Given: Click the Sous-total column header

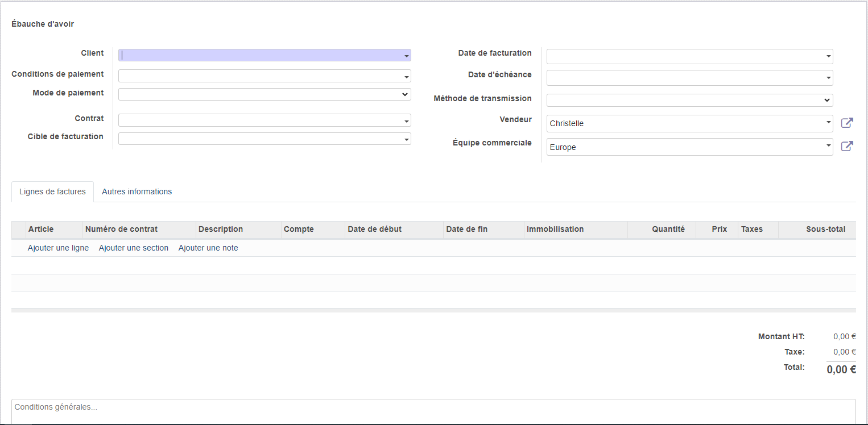Looking at the screenshot, I should point(825,229).
